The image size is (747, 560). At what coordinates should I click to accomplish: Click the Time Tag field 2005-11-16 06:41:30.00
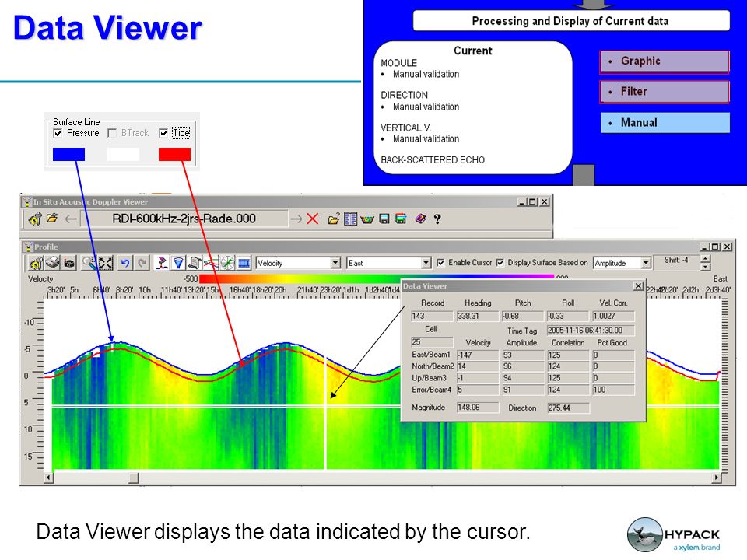(x=591, y=330)
